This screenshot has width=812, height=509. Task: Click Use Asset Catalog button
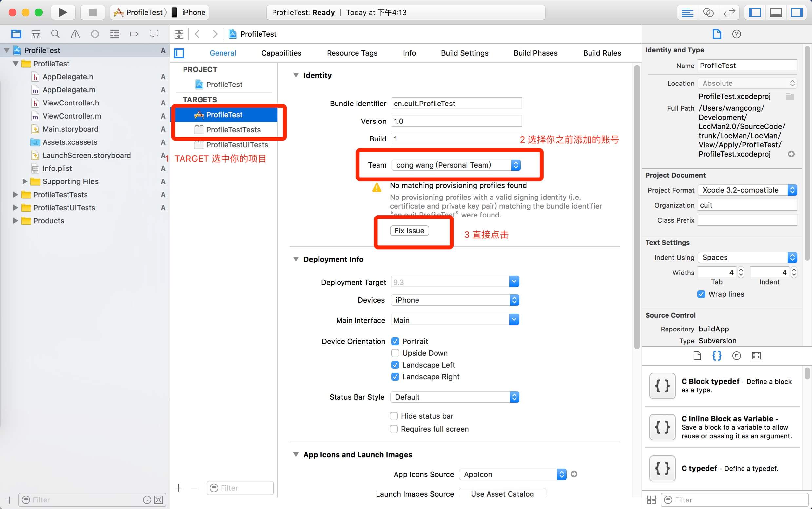click(502, 493)
